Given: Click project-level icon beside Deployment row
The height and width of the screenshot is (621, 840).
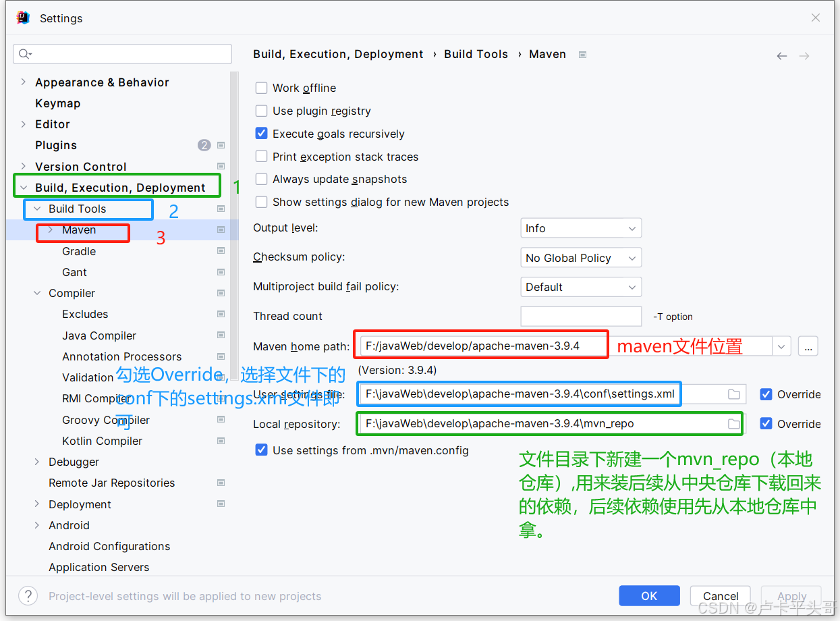Looking at the screenshot, I should pyautogui.click(x=221, y=504).
